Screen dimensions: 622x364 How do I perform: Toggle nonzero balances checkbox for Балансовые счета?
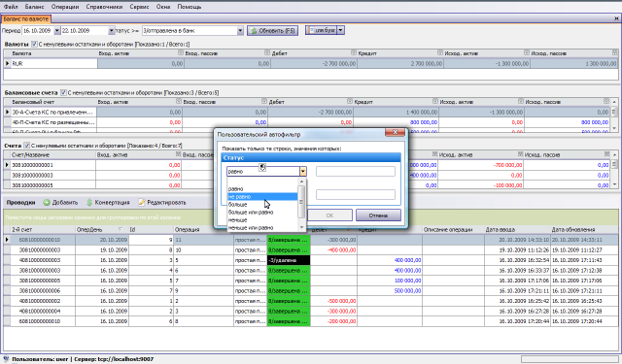click(63, 92)
